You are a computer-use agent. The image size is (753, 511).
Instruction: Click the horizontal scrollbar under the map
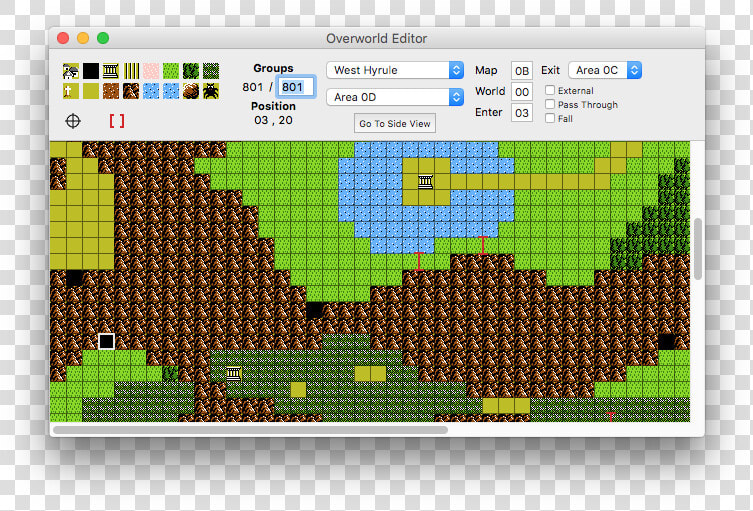[x=251, y=430]
